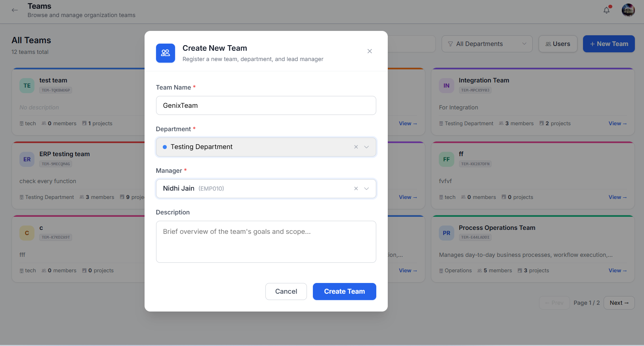This screenshot has height=346, width=644.
Task: Click the New Team button
Action: [x=609, y=44]
